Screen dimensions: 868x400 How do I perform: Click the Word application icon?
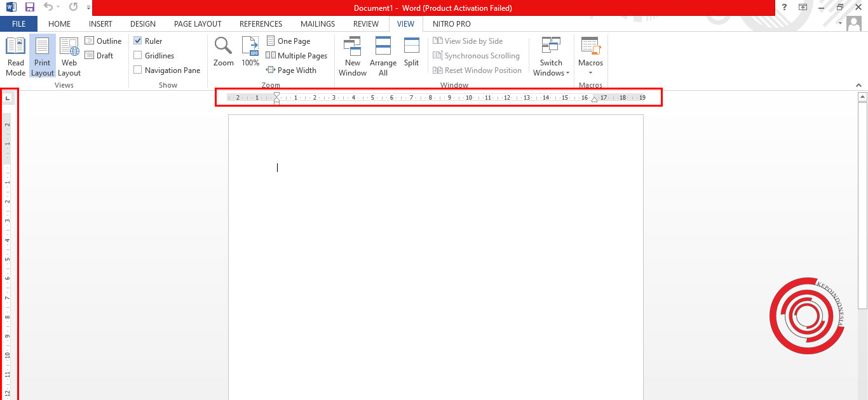tap(11, 8)
